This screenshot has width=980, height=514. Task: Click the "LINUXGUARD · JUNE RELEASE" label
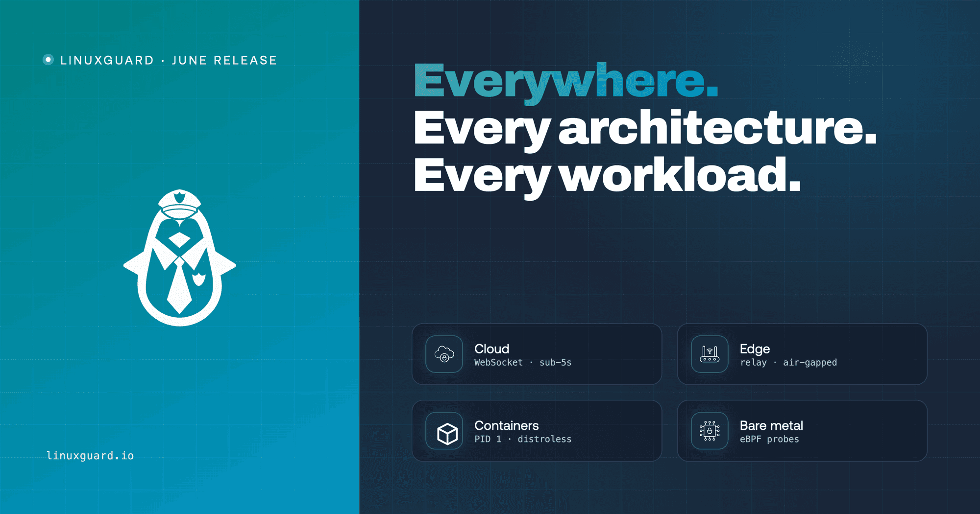pyautogui.click(x=169, y=60)
